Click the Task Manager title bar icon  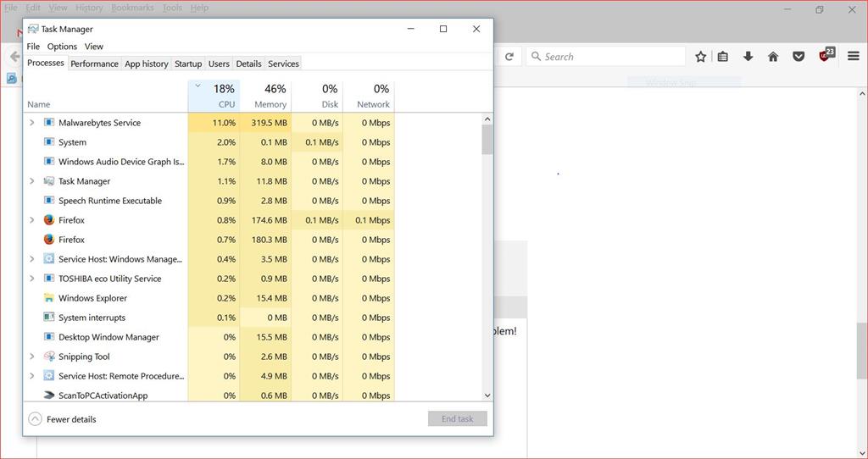[33, 29]
